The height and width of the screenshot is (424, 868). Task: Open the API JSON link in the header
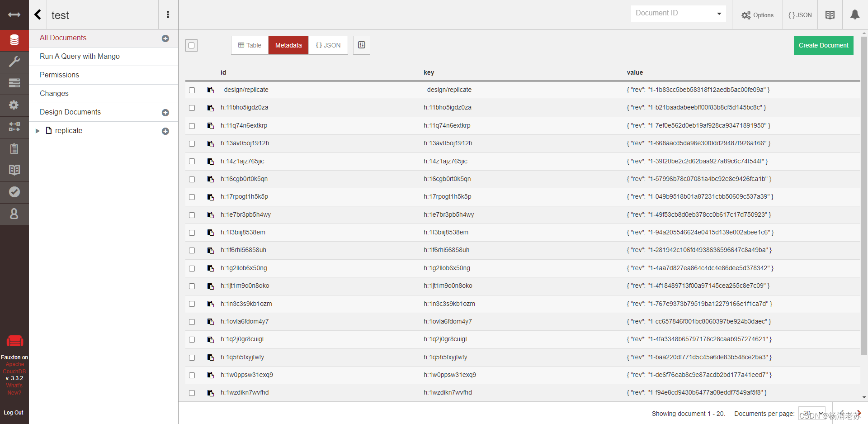800,15
